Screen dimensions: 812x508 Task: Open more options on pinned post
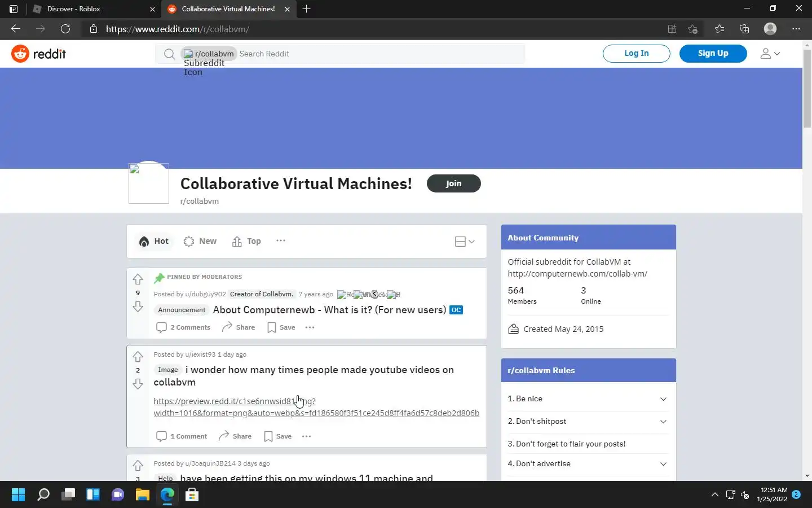[310, 327]
